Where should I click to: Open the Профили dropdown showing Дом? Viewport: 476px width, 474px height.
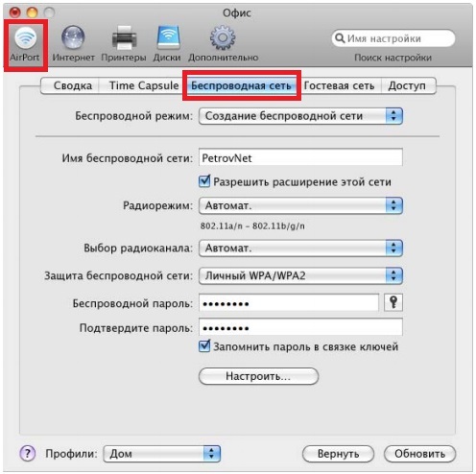[162, 454]
